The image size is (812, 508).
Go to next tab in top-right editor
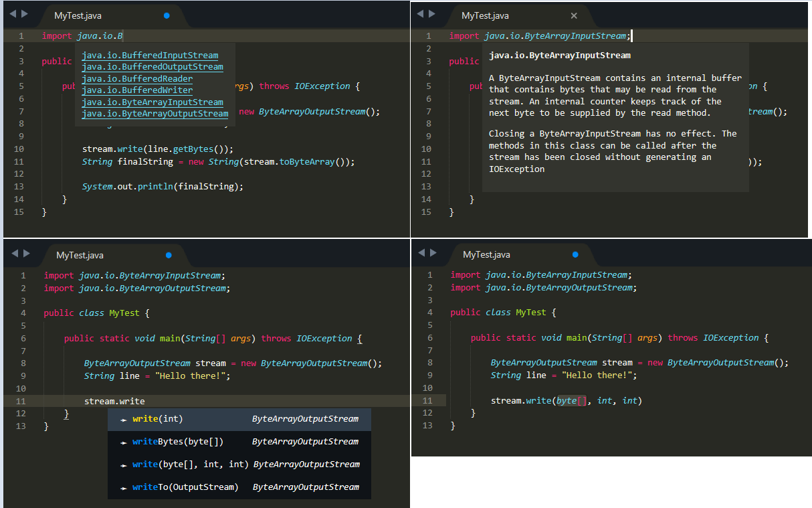[432, 14]
